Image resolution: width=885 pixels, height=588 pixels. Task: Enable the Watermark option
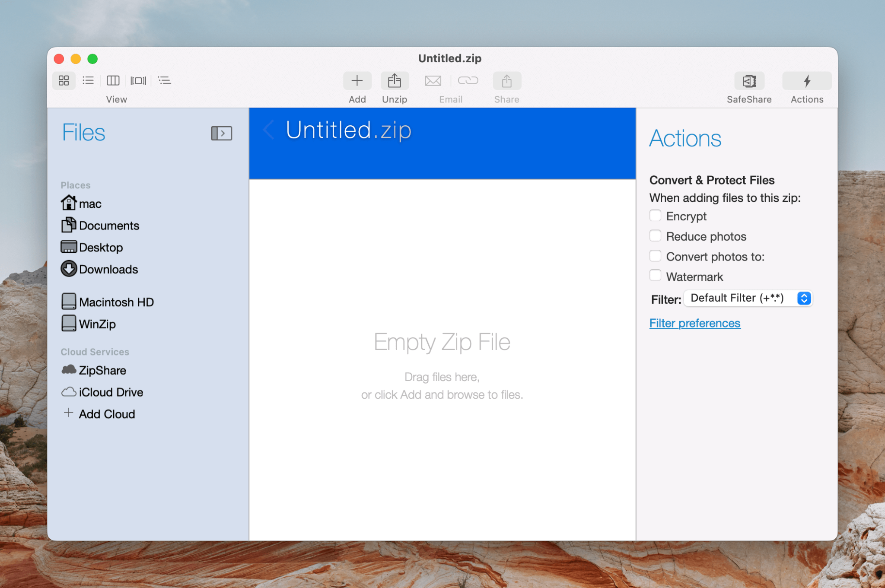(x=656, y=275)
